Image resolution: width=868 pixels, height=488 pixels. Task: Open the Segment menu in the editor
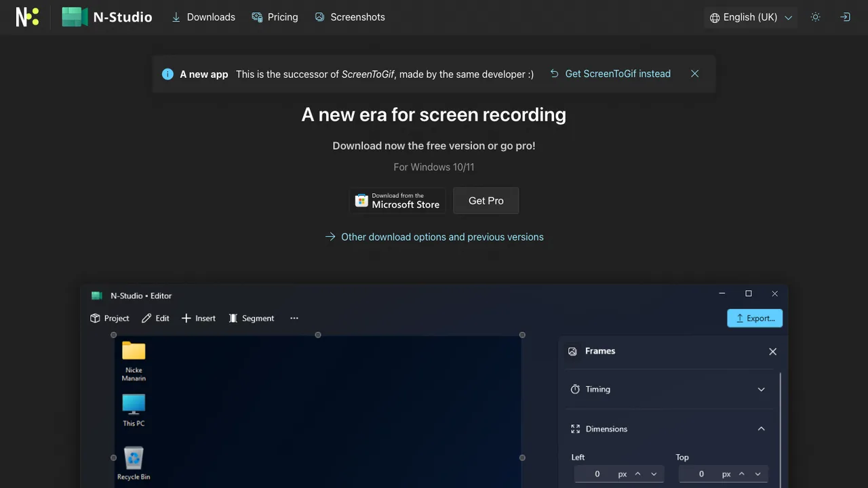[x=252, y=318]
